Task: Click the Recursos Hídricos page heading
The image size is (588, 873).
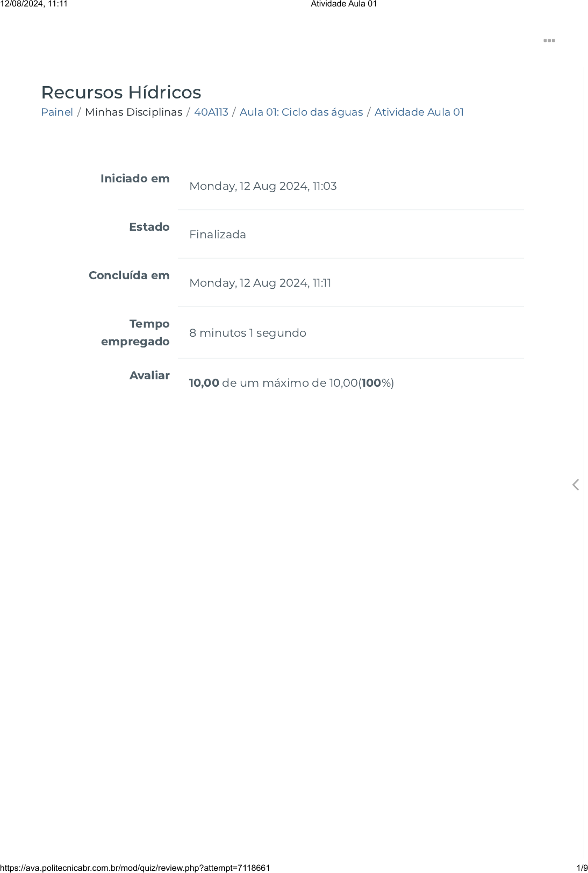Action: (x=121, y=92)
